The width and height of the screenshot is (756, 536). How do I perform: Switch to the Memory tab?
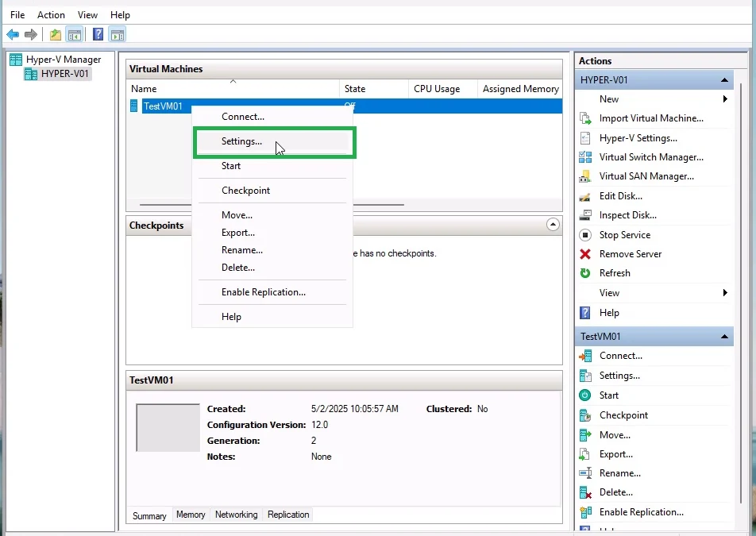(191, 515)
